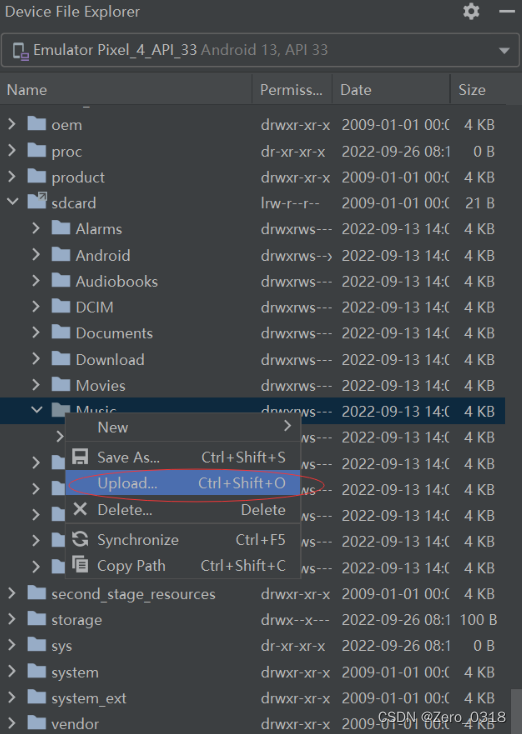Open Device File Explorer settings gear
The height and width of the screenshot is (734, 522).
coord(471,11)
